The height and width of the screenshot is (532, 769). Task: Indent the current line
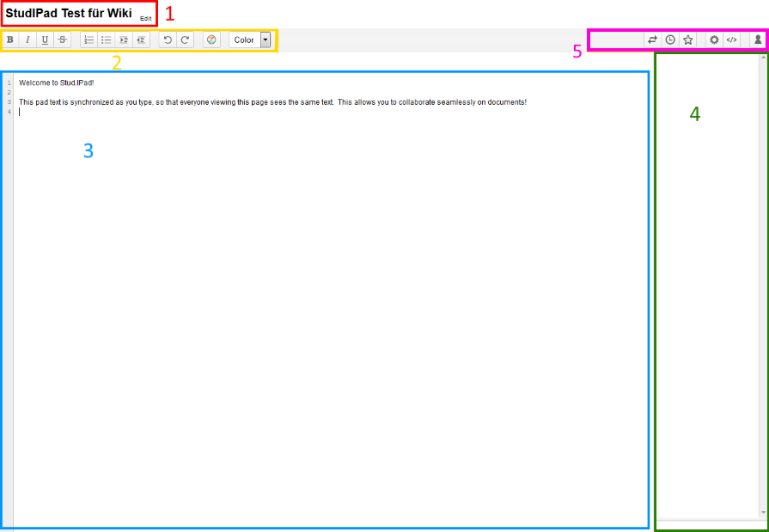coord(124,40)
